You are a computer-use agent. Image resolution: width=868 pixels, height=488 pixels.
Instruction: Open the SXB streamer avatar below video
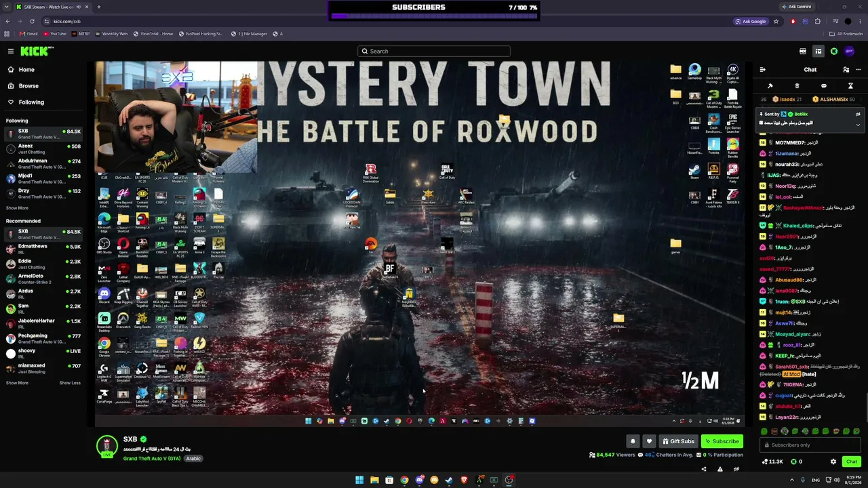point(107,446)
